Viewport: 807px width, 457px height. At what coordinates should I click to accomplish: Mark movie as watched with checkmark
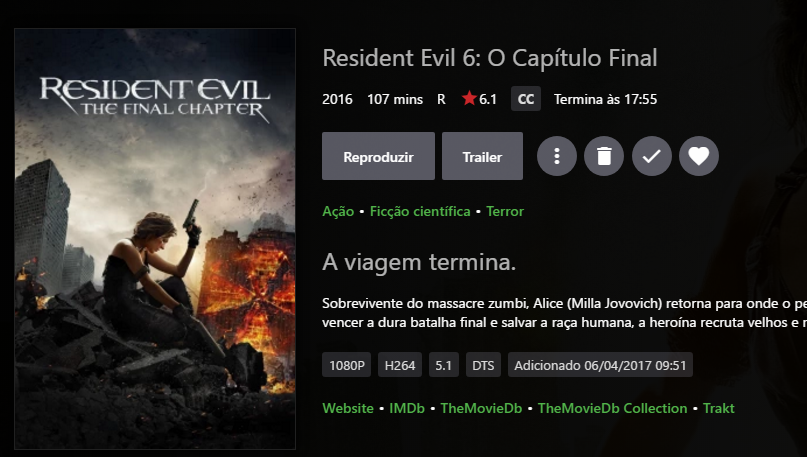(652, 156)
